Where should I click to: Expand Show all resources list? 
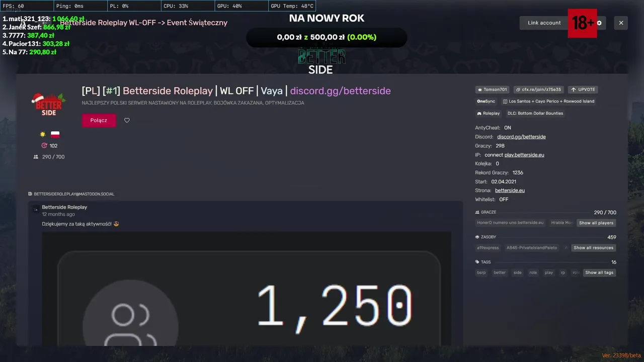[594, 247]
